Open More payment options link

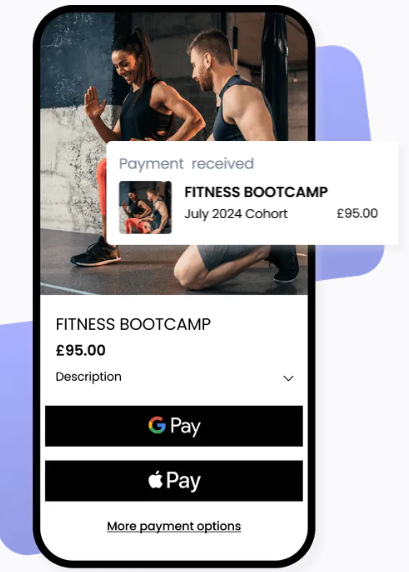pos(174,526)
